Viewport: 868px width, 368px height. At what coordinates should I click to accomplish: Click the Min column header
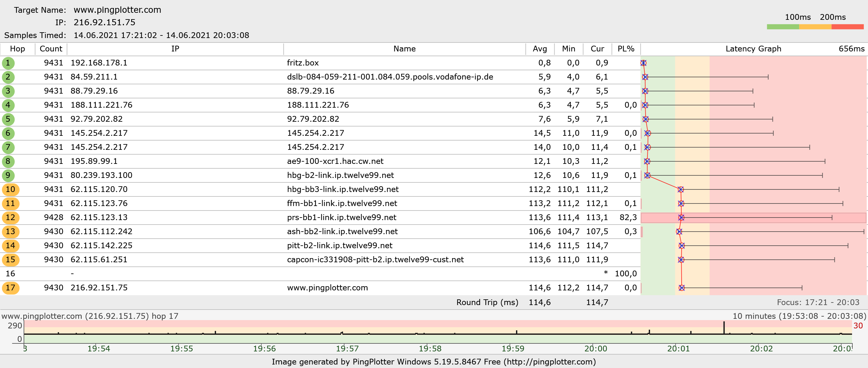[568, 49]
